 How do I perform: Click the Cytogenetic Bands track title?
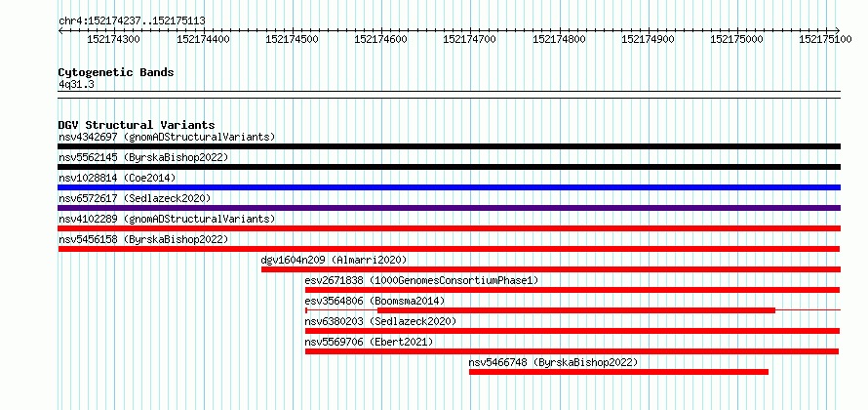coord(116,72)
